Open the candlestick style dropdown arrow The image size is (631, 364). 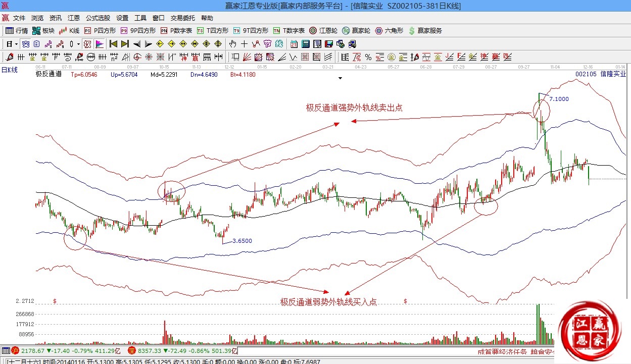tap(78, 44)
